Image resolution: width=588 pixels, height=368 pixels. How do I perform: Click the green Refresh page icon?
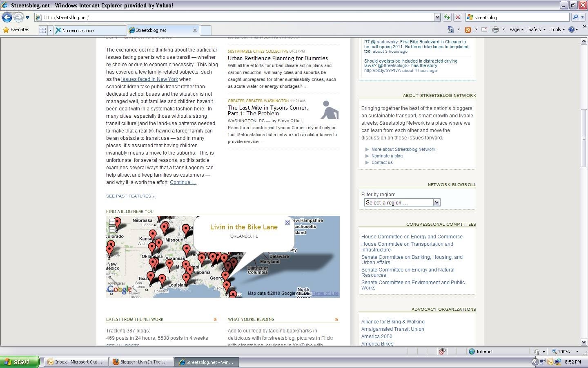click(x=447, y=17)
